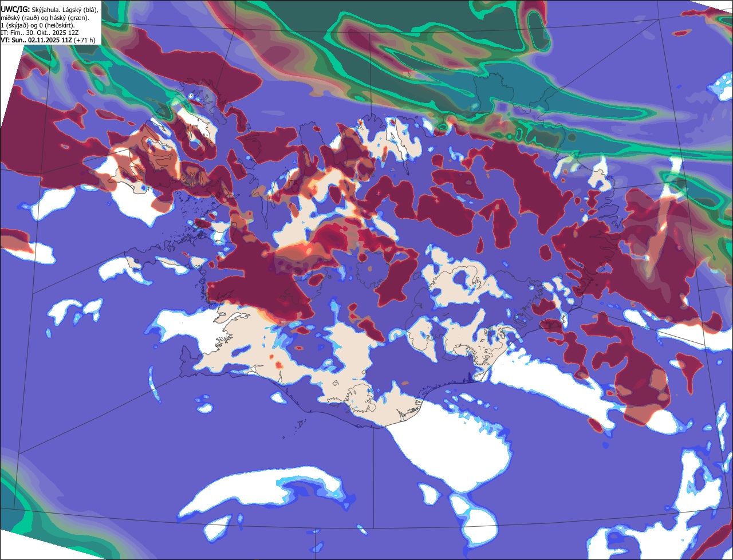Click the "miðský (rauð)" legend text
The image size is (733, 560).
pos(20,18)
